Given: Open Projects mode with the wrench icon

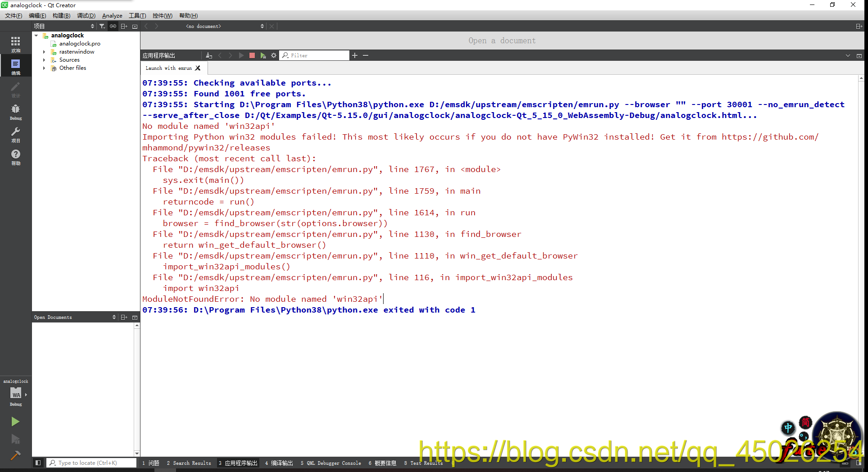Looking at the screenshot, I should [15, 134].
